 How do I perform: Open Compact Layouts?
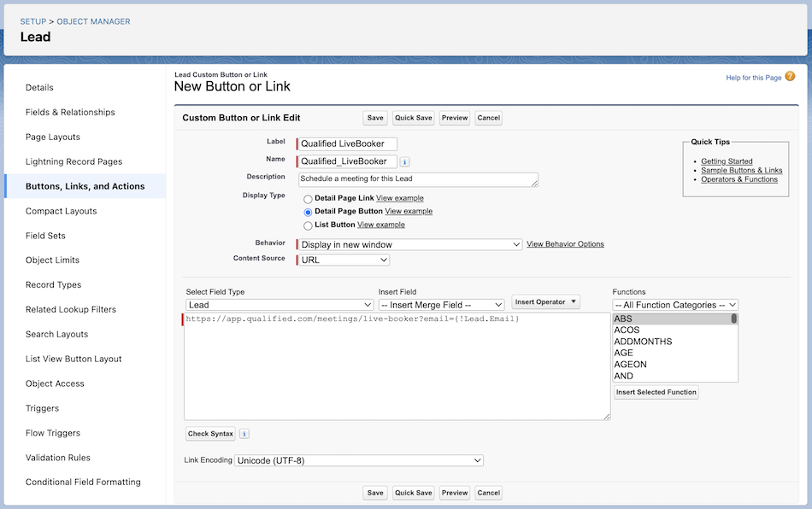coord(61,211)
